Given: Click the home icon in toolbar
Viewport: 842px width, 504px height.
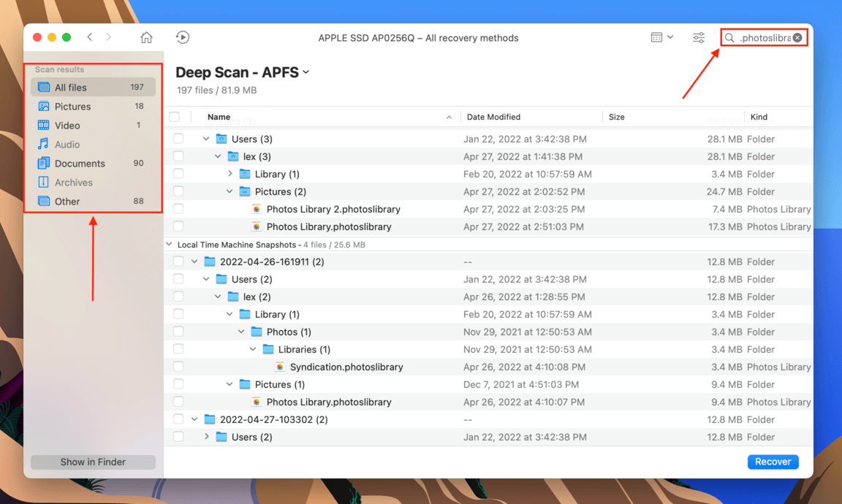Looking at the screenshot, I should [146, 37].
